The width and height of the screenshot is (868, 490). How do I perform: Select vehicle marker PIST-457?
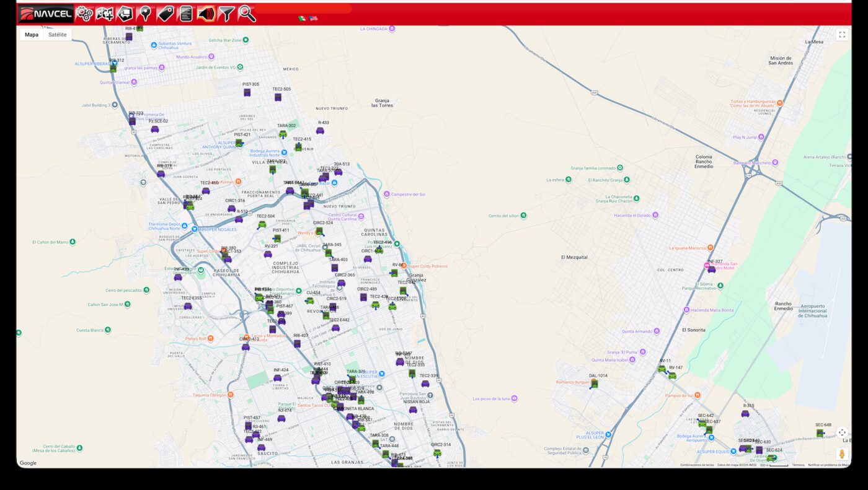pyautogui.click(x=248, y=426)
